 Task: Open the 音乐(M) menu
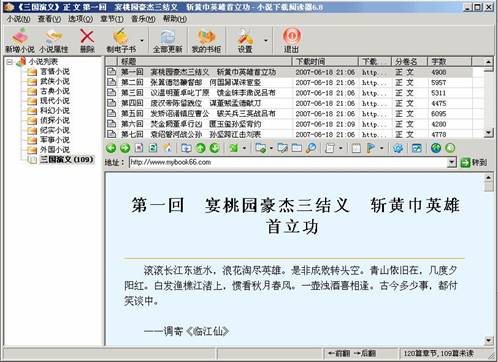[x=143, y=19]
